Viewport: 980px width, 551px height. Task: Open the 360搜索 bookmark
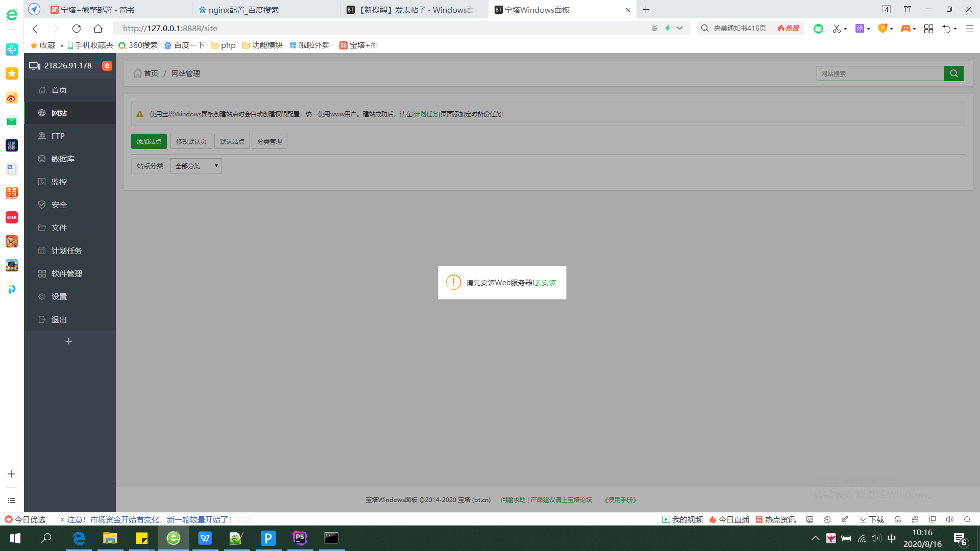[x=138, y=45]
